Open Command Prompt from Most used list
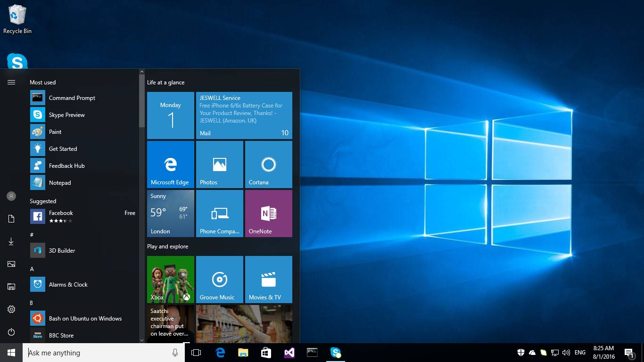This screenshot has width=644, height=362. click(84, 98)
